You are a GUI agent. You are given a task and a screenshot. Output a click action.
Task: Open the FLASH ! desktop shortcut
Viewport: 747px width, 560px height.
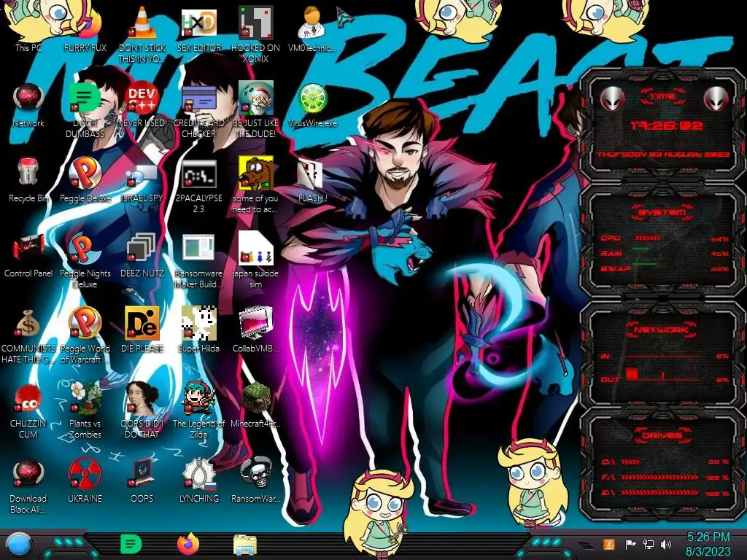pos(312,180)
